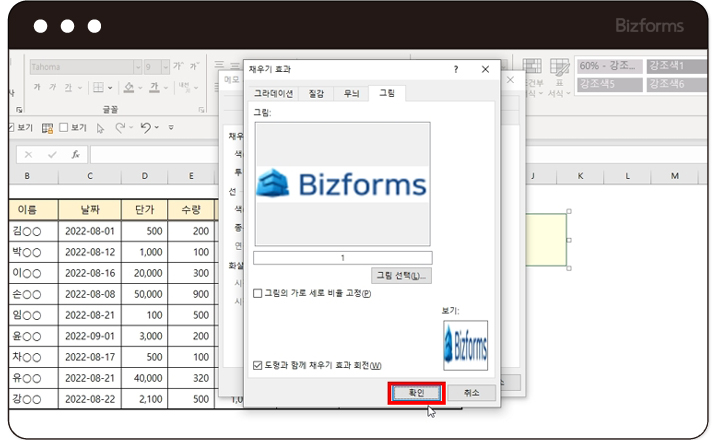This screenshot has height=440, width=715.
Task: Apply 강조색1 cell style
Action: coord(677,66)
